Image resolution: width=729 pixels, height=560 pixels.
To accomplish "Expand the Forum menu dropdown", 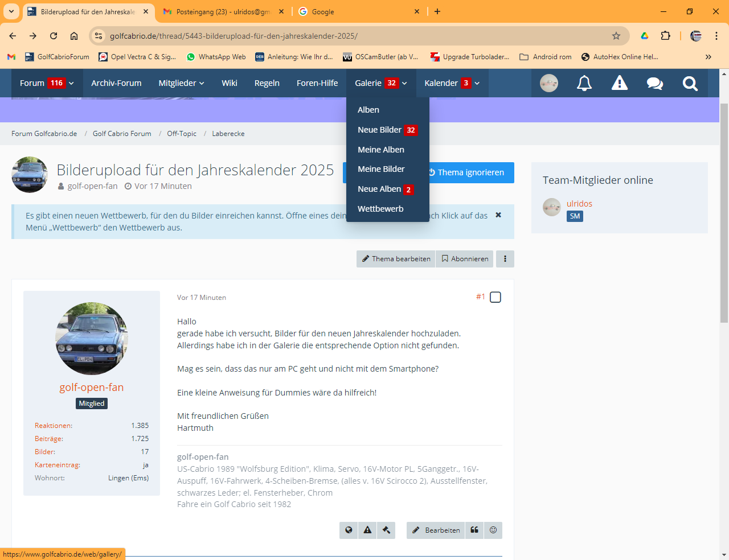I will pyautogui.click(x=71, y=83).
